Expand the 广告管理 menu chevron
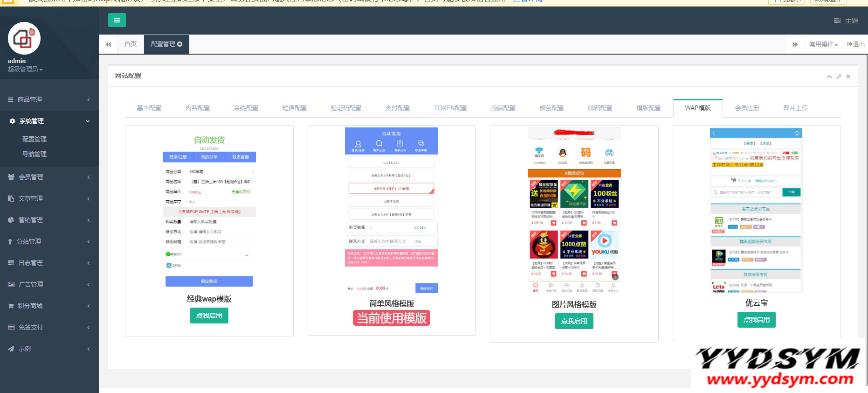The image size is (868, 393). click(x=89, y=284)
